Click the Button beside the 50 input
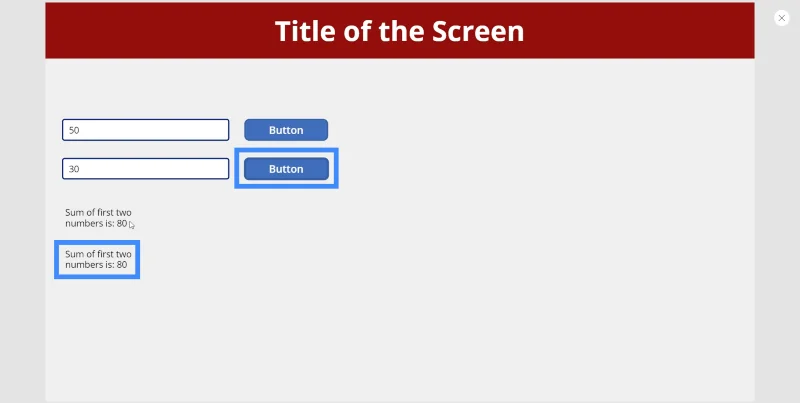800x403 pixels. (286, 130)
